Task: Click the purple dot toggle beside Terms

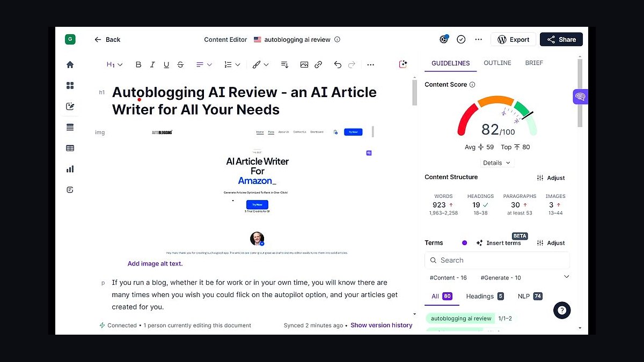Action: pos(464,243)
